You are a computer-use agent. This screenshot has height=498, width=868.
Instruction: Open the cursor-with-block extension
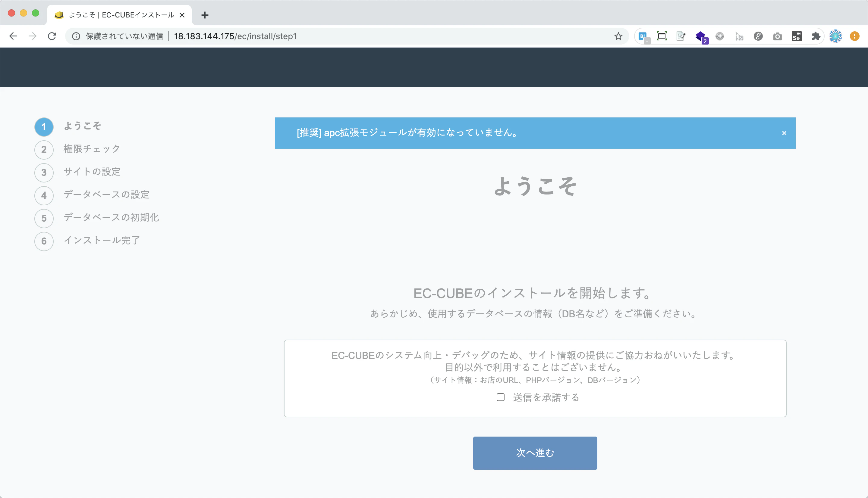point(739,36)
